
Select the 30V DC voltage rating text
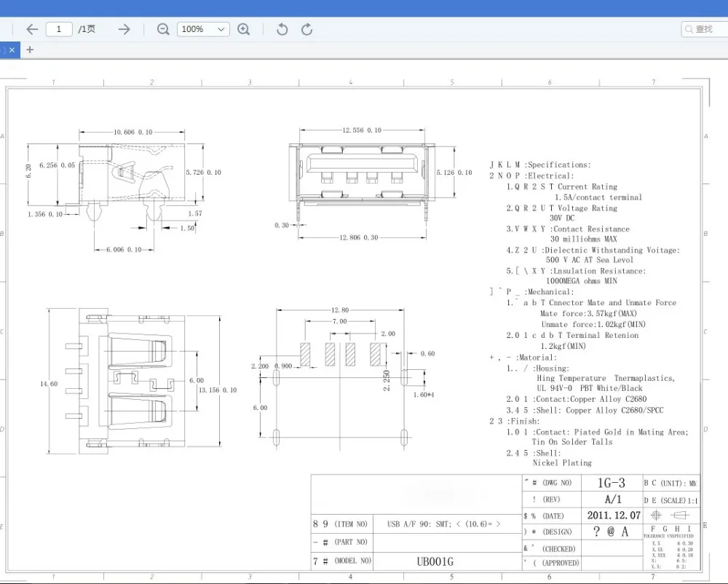(562, 218)
